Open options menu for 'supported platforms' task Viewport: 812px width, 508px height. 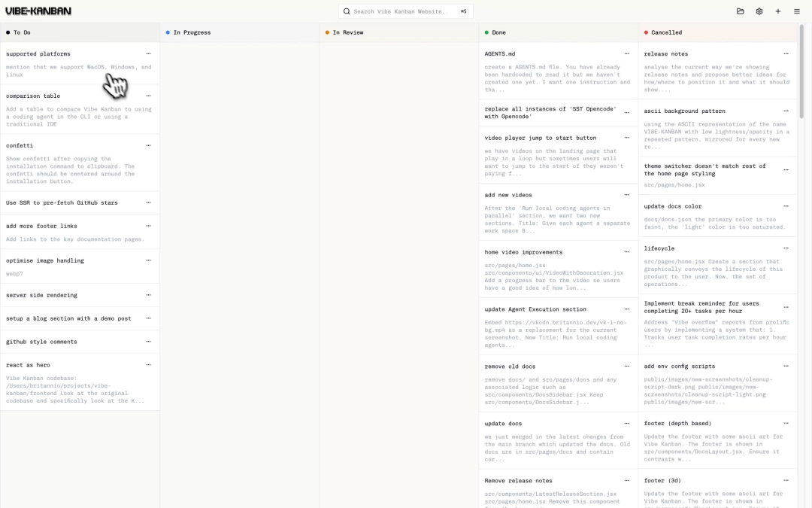[148, 54]
